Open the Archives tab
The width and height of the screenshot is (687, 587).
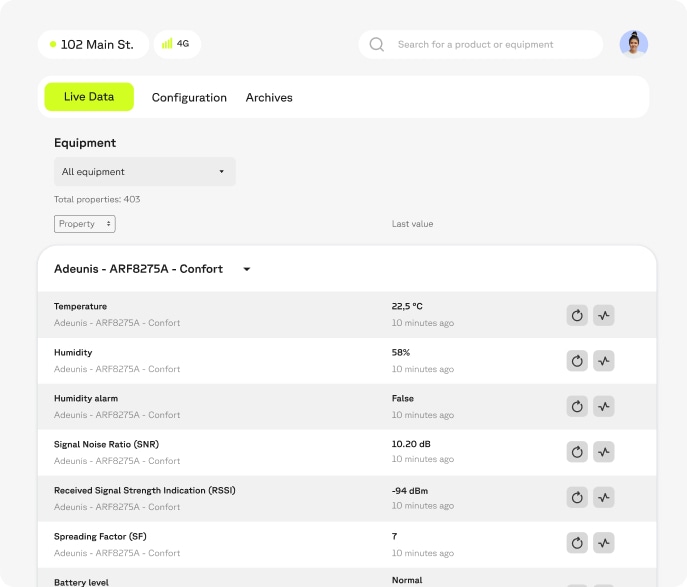[x=269, y=97]
